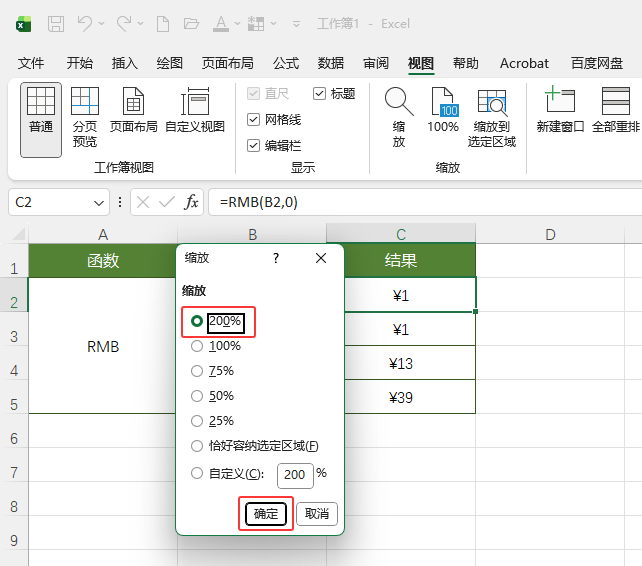Click 缩放到选定区域 button

point(492,118)
